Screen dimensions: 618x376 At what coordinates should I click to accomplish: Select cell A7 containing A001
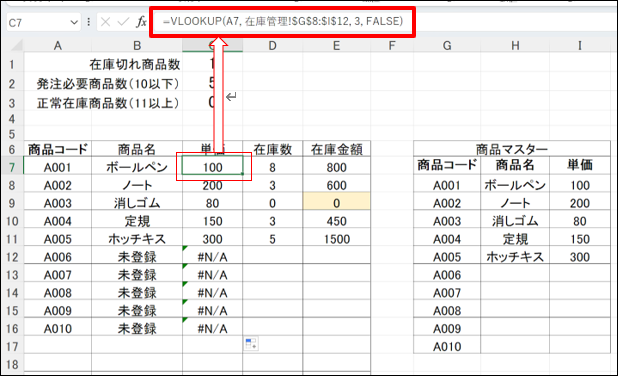(58, 167)
